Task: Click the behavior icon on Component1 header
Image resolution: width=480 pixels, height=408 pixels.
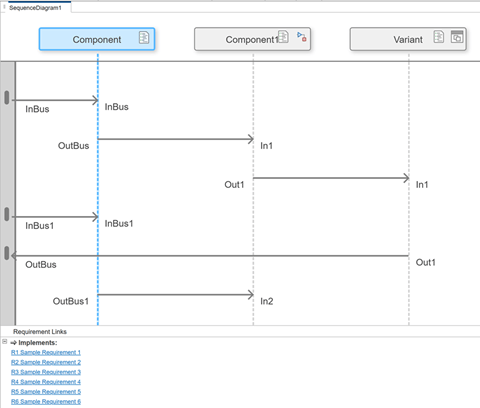Action: (x=302, y=37)
